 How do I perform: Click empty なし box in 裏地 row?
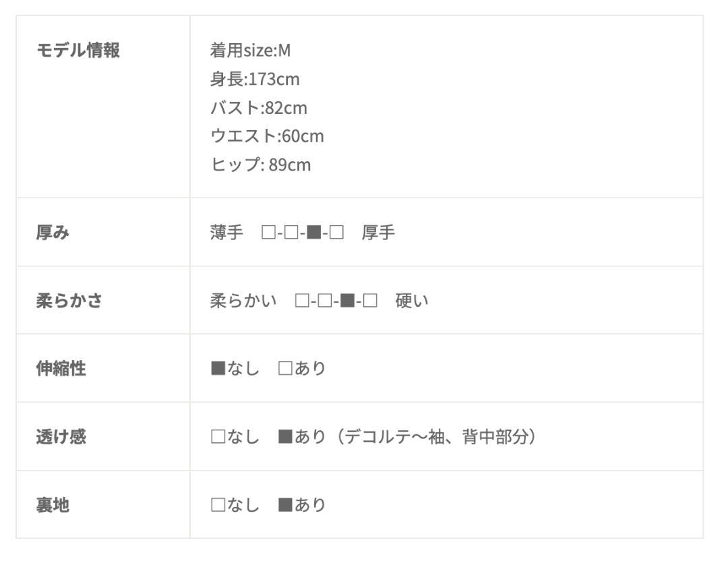coord(218,505)
